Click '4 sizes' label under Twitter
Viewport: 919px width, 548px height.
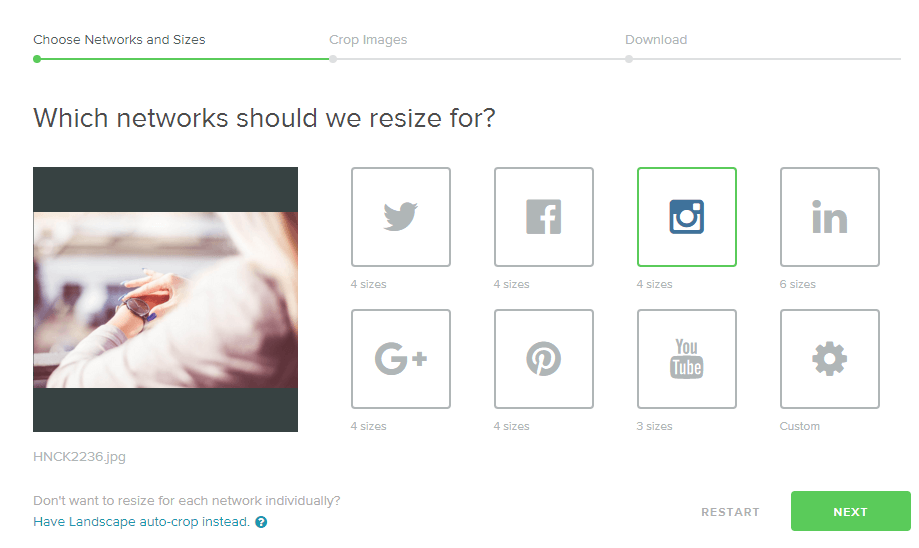369,284
